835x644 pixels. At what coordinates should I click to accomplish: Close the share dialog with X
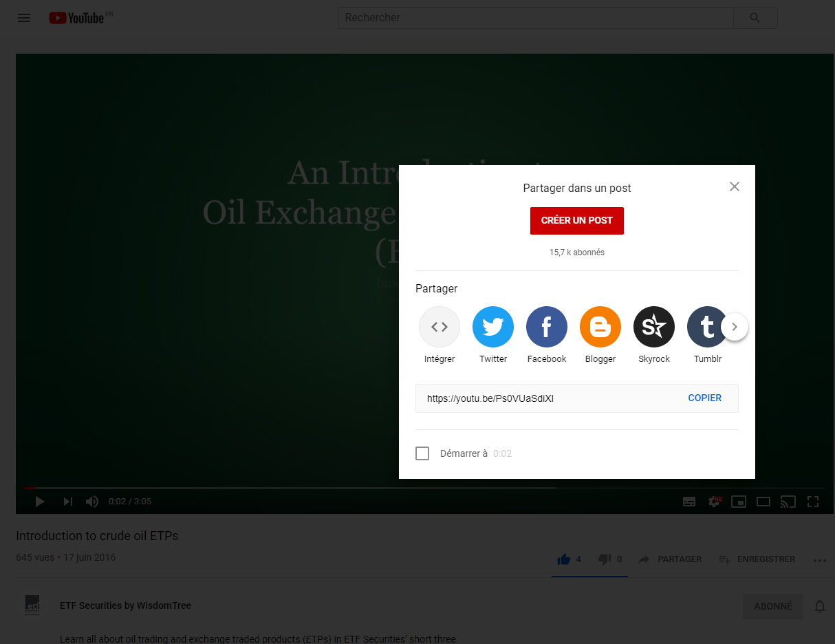click(x=735, y=186)
